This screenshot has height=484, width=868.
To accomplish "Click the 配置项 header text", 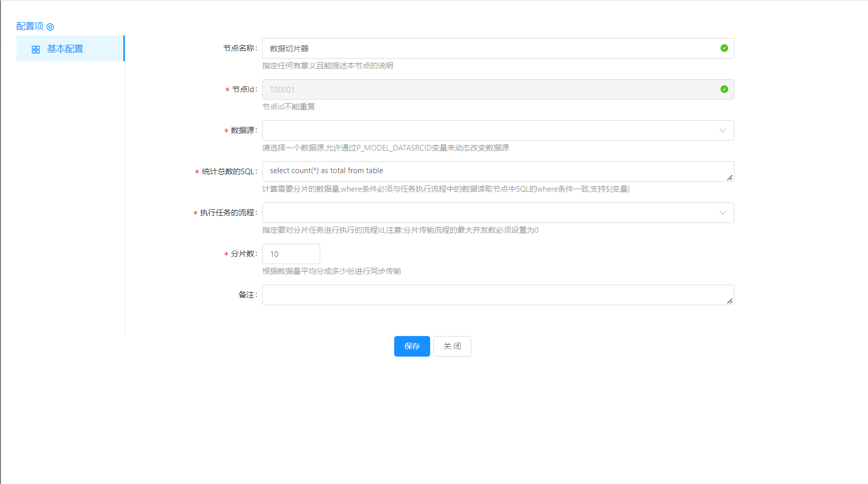I will (x=30, y=26).
